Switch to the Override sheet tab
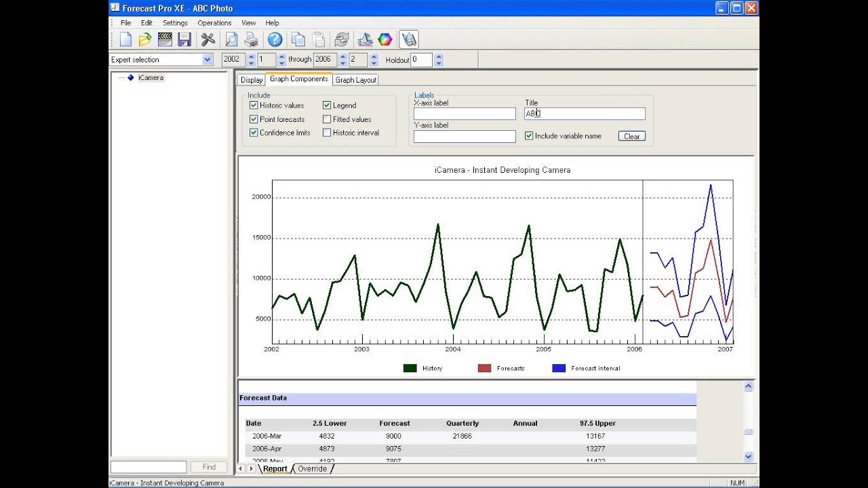Screen dimensions: 868x488 tap(312, 469)
